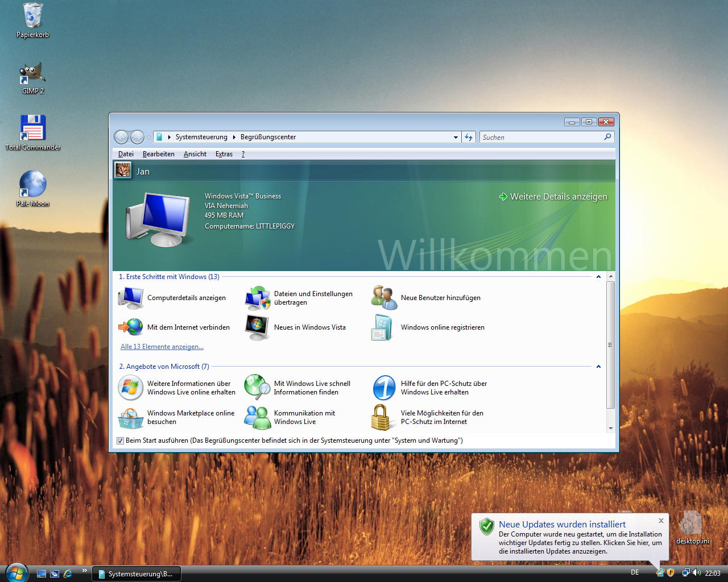728x582 pixels.
Task: Click Weitere Details anzeigen link
Action: click(x=553, y=197)
